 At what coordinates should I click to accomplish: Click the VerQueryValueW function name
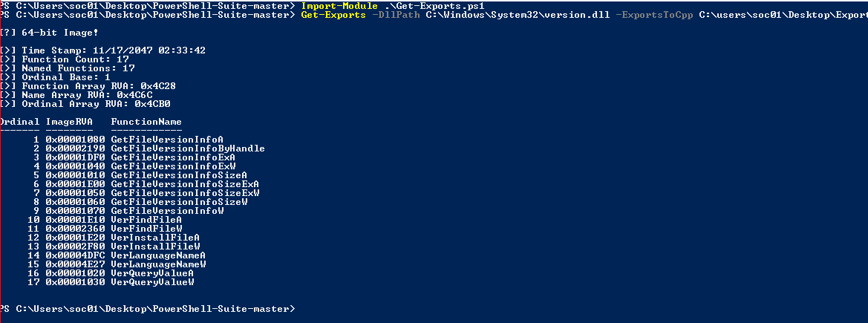click(152, 282)
